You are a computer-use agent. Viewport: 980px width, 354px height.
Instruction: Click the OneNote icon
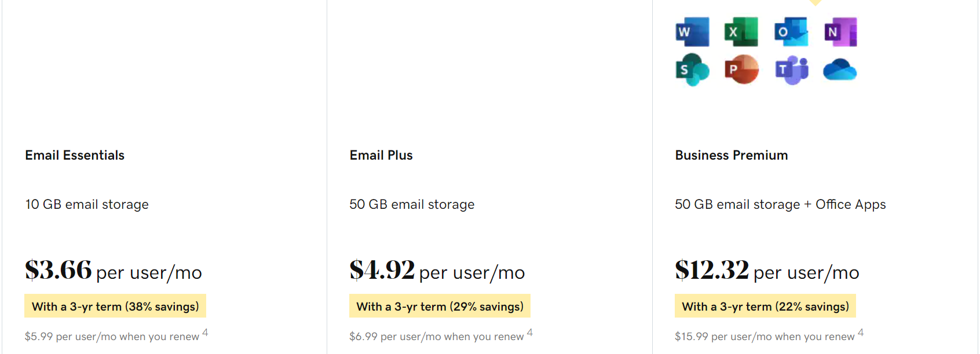click(840, 32)
